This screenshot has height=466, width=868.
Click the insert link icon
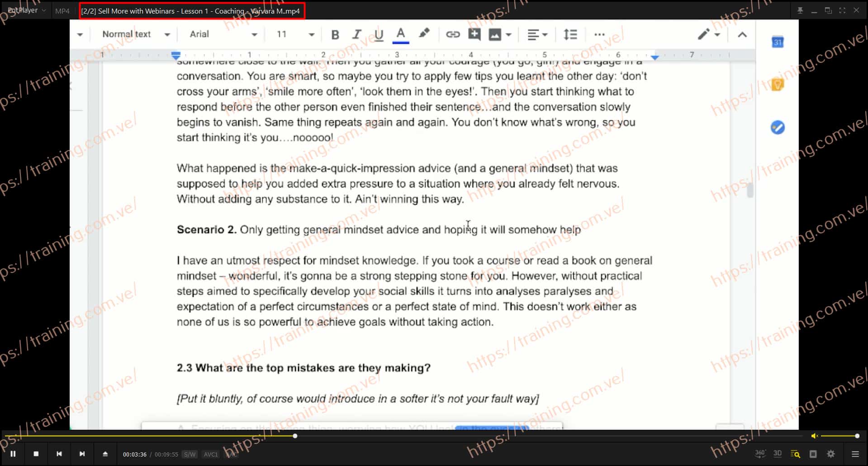click(453, 34)
